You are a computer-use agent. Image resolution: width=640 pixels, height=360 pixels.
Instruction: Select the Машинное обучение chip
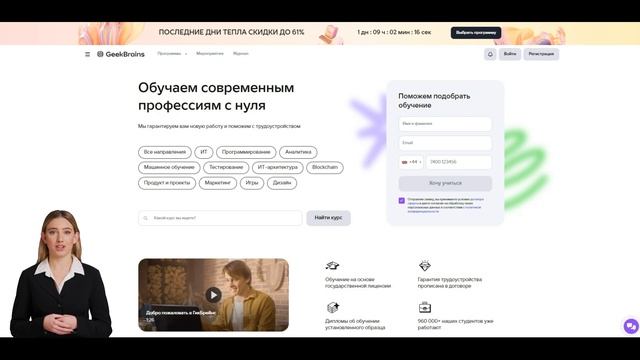coord(169,167)
